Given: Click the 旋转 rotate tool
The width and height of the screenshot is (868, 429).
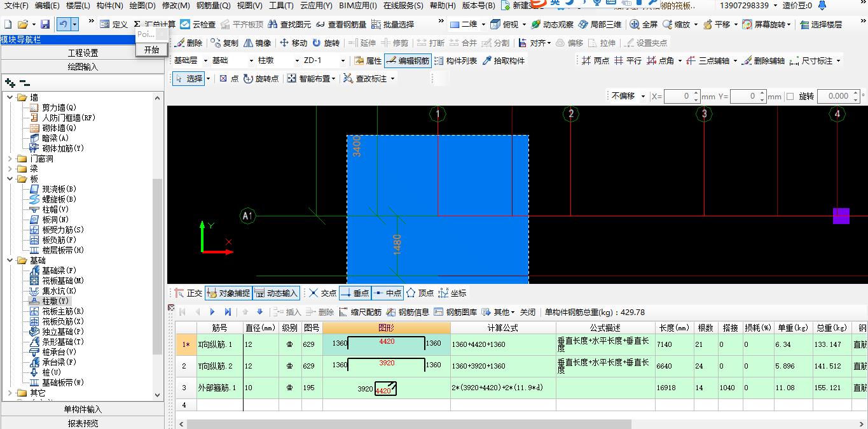Looking at the screenshot, I should coord(326,43).
